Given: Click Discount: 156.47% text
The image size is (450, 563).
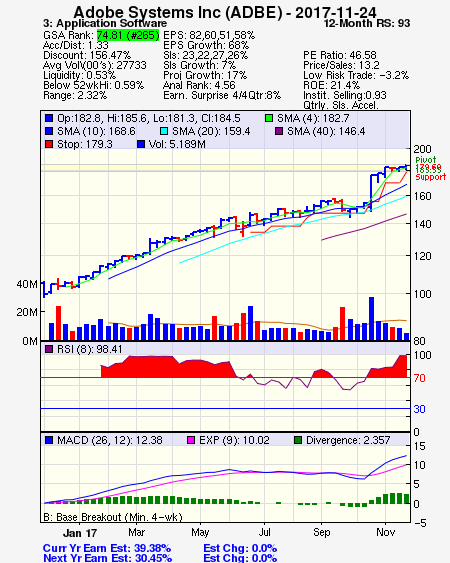Looking at the screenshot, I should [87, 55].
